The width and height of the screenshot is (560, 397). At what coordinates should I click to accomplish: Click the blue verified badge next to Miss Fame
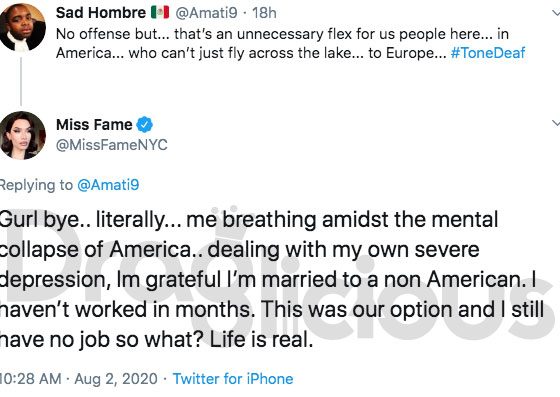[145, 125]
